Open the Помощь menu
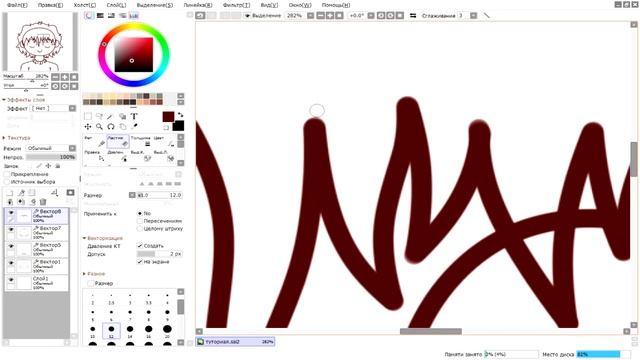 [x=336, y=5]
